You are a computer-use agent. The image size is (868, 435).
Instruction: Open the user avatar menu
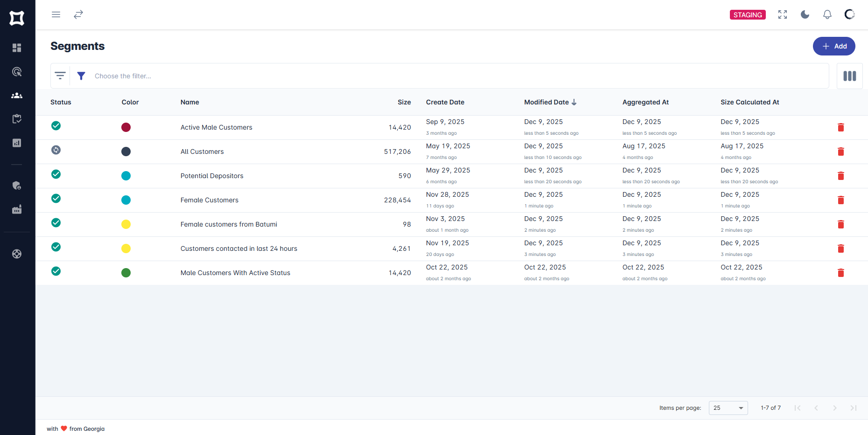tap(849, 14)
